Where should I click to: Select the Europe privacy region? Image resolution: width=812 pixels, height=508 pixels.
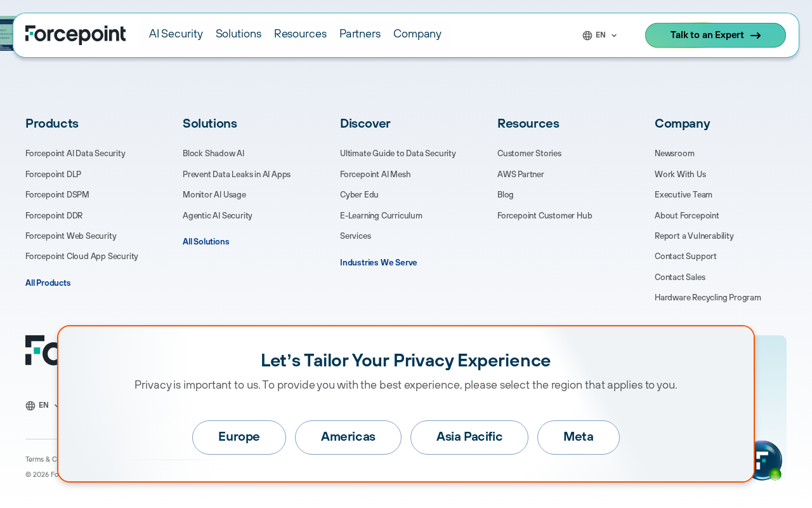(239, 438)
